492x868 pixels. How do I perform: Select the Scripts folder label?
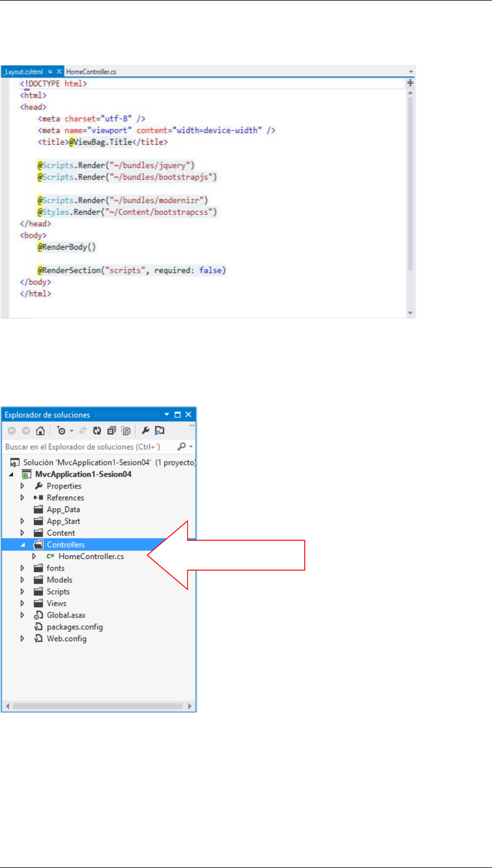(58, 591)
